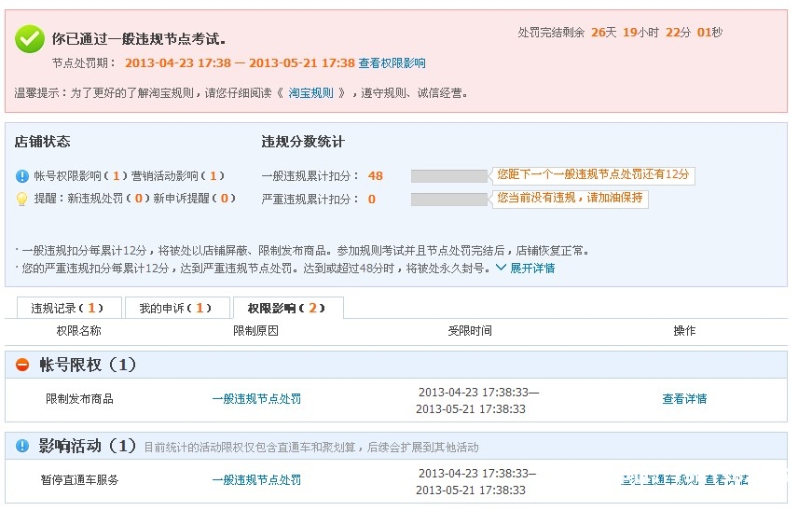Image resolution: width=812 pixels, height=511 pixels.
Task: Click the red minus icon beside 帐号限权
Action: (22, 366)
